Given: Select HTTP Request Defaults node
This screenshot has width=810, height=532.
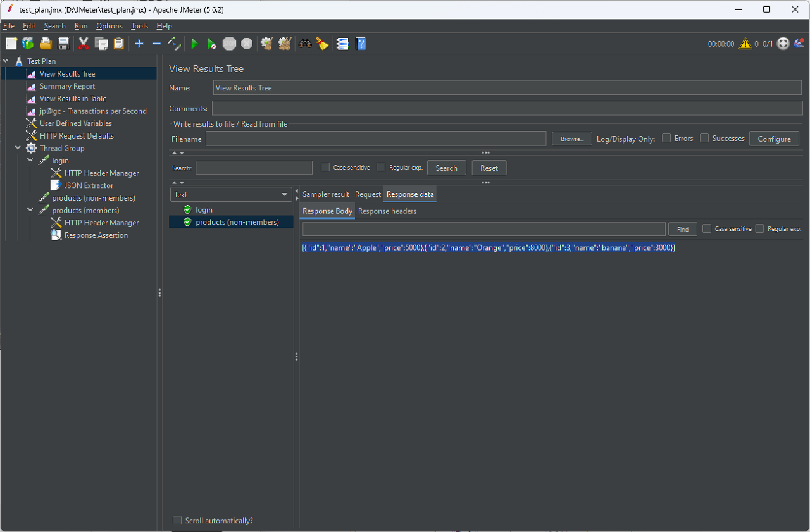Looking at the screenshot, I should [x=77, y=135].
